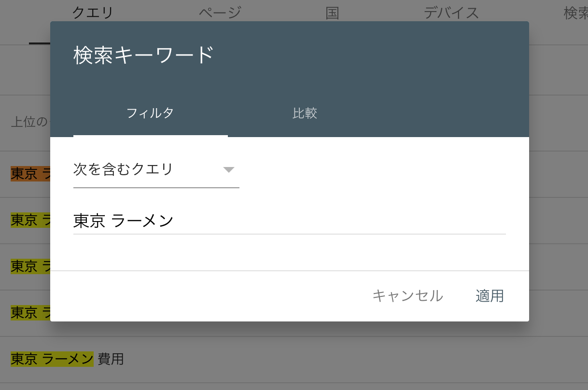
Task: Cancel the dialog with キャンセル
Action: [408, 296]
